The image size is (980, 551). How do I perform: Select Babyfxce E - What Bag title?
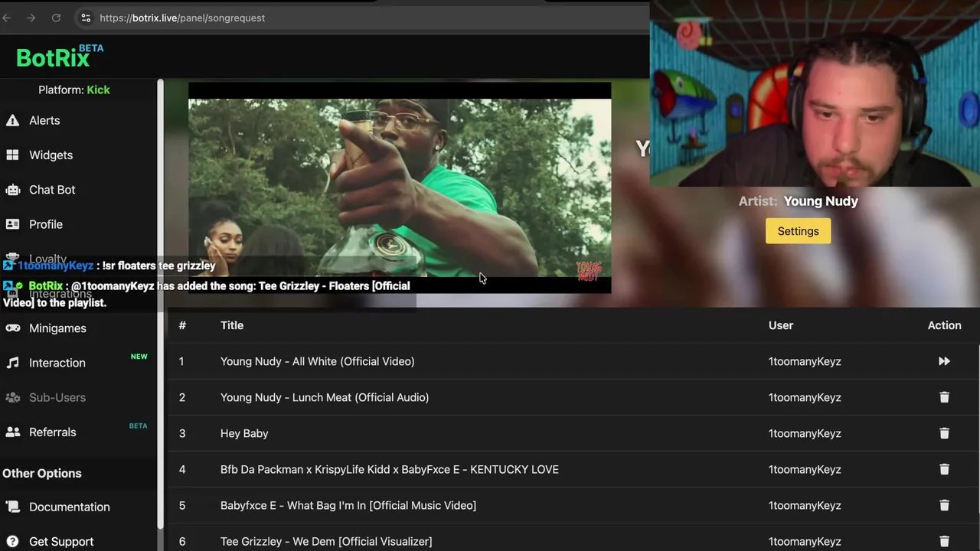348,505
